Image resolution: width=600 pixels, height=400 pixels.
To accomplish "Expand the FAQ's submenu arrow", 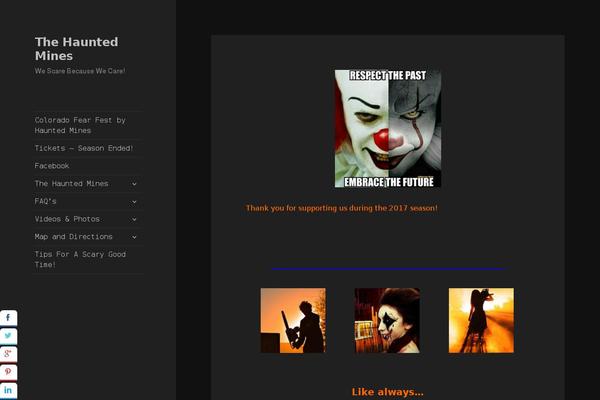I will (134, 201).
